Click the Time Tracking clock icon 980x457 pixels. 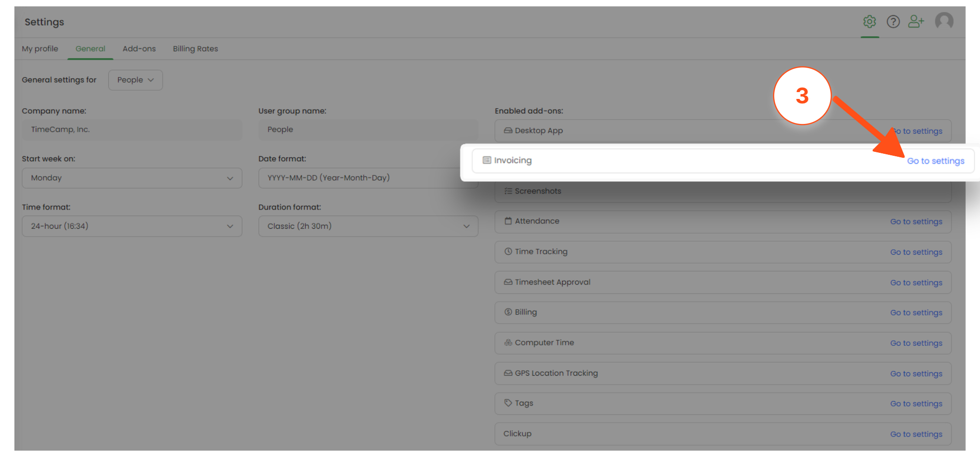click(x=508, y=251)
